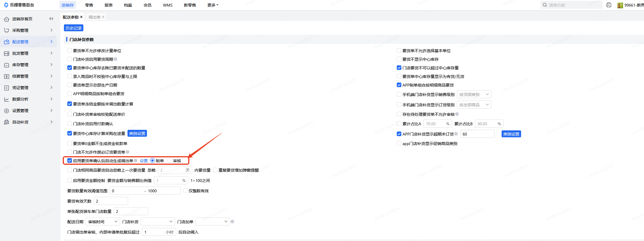Screen dimensions: 644x241
Task: Collapse sidebar using the arrow icon
Action: coord(51,19)
